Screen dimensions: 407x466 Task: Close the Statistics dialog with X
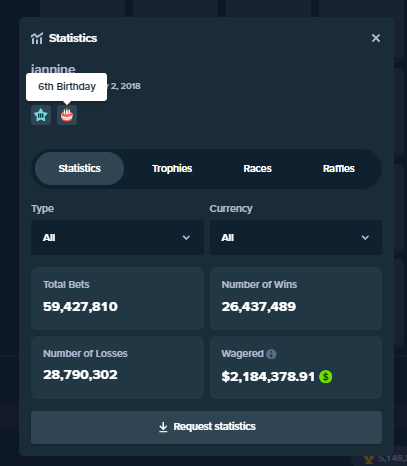click(376, 38)
